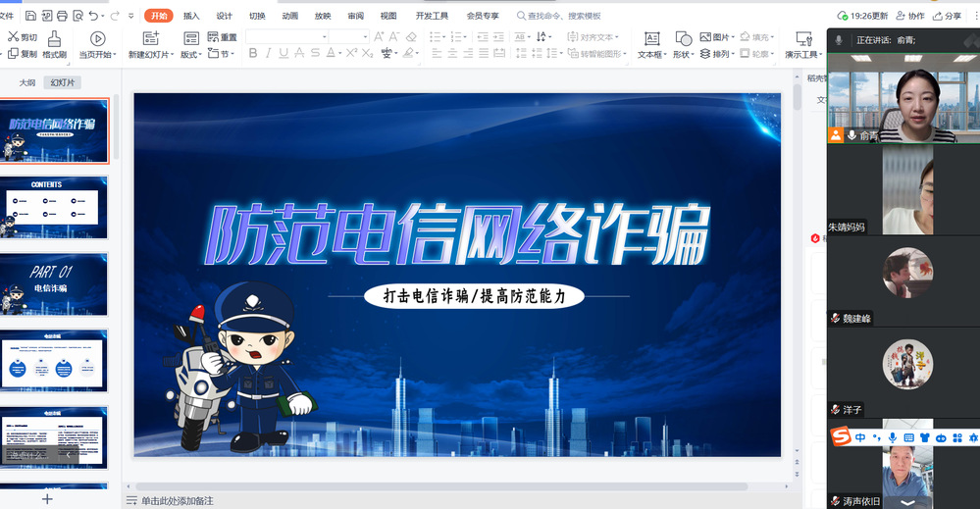Open the Outline (大纲) pane tab
Image resolution: width=980 pixels, height=509 pixels.
click(27, 82)
